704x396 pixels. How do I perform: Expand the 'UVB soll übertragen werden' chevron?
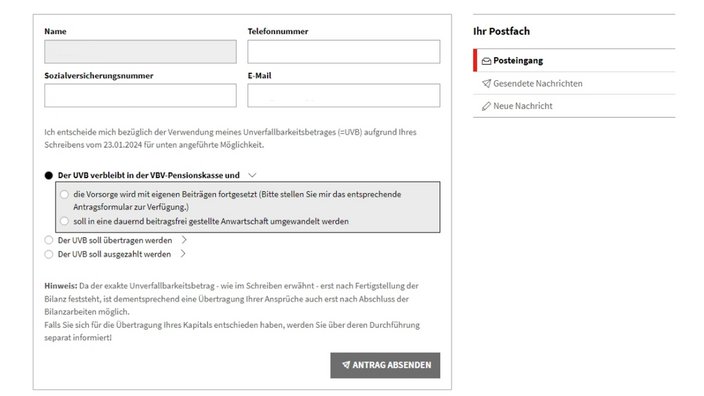click(x=184, y=240)
